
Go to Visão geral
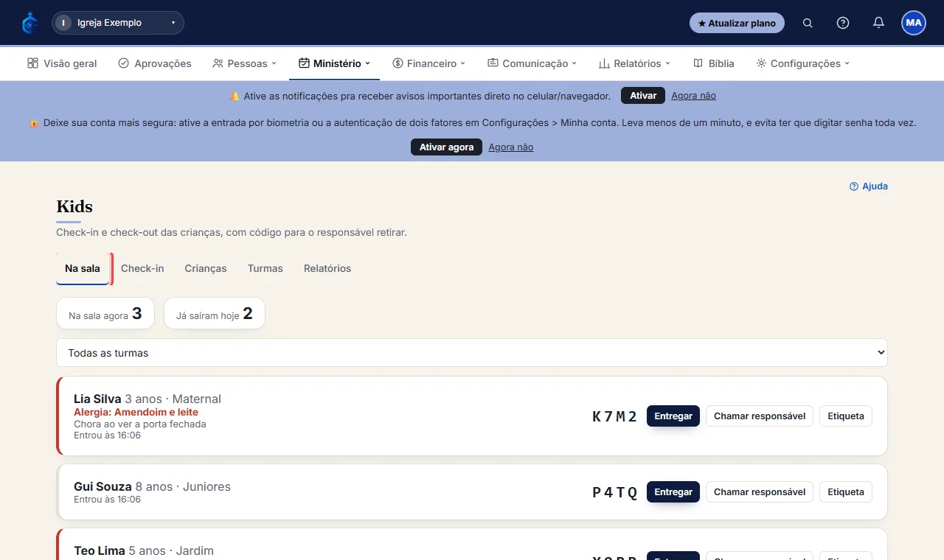(x=62, y=63)
